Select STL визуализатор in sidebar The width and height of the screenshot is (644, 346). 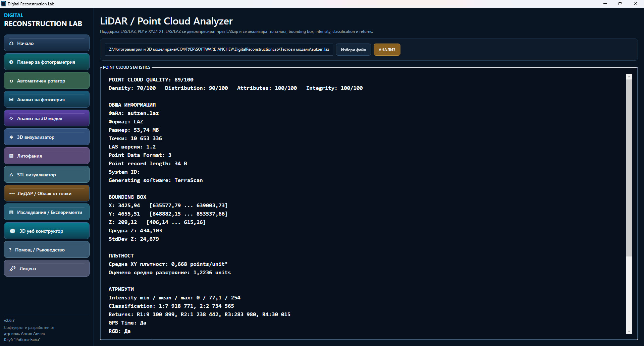click(47, 174)
